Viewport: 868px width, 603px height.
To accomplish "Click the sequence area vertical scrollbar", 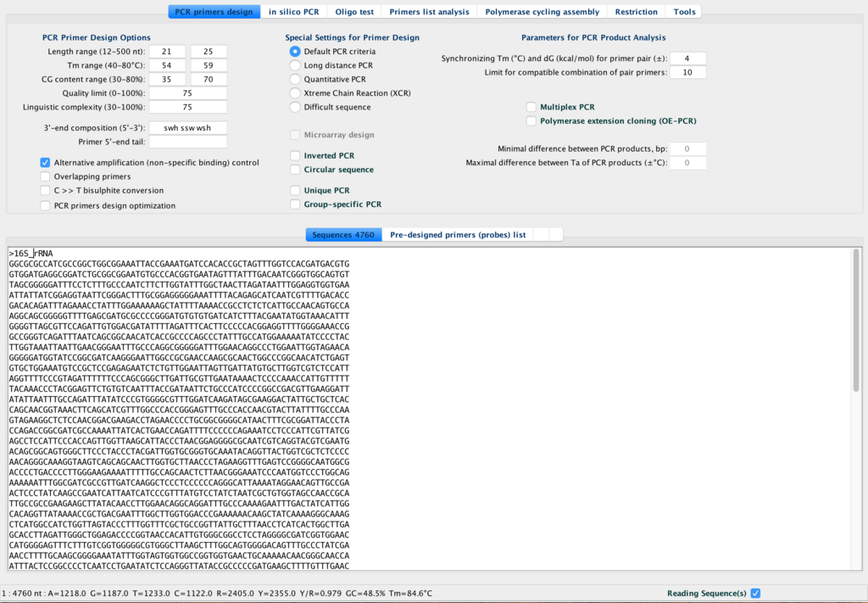I will point(856,321).
